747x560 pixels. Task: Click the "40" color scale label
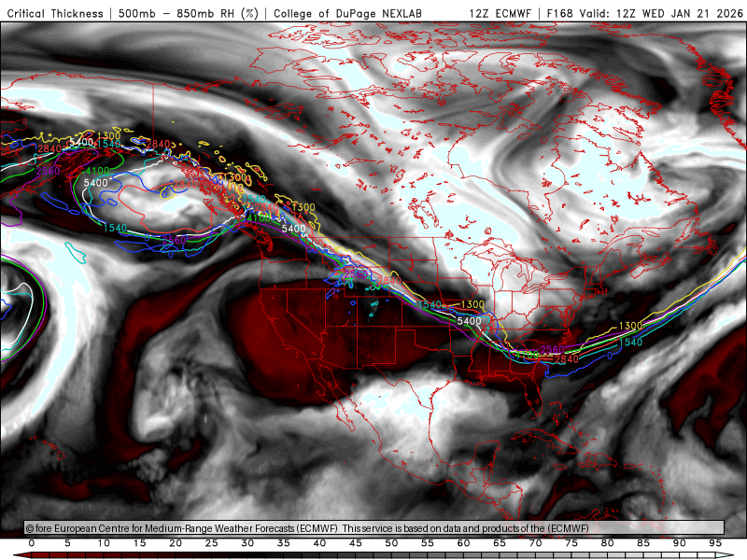coord(319,543)
